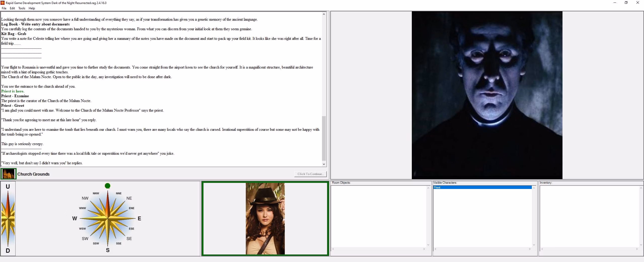Click the "Priest - Greet" bold line
This screenshot has height=262, width=644.
[x=13, y=106]
